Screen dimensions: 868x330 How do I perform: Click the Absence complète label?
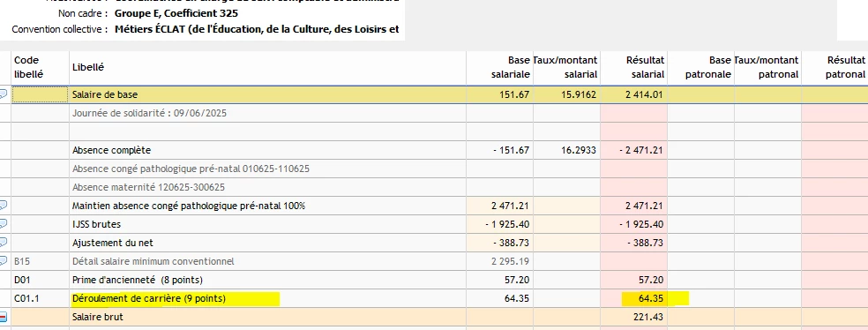(x=111, y=150)
